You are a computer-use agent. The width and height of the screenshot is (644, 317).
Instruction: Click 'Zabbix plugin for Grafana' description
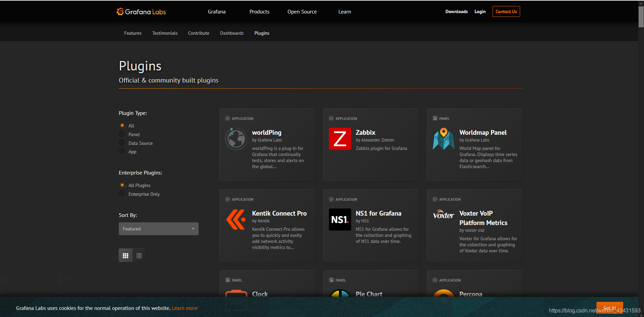coord(381,148)
